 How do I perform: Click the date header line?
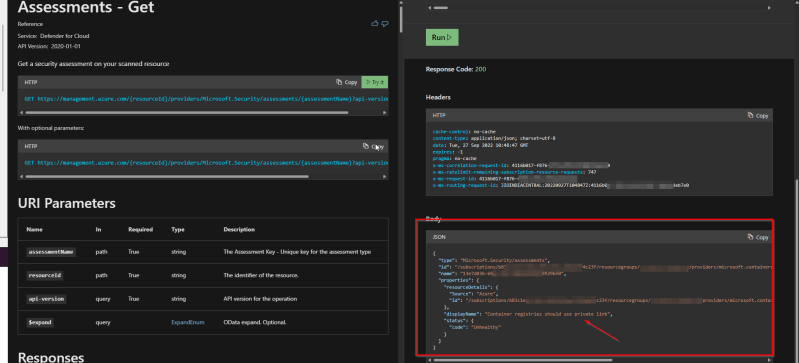(x=480, y=145)
